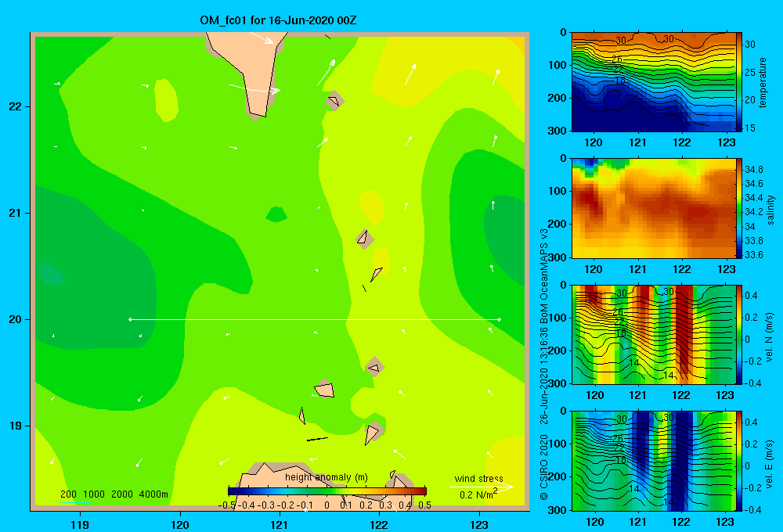This screenshot has height=532, width=783.
Task: Click the '1000' depth contour legend entry
Action: click(94, 494)
